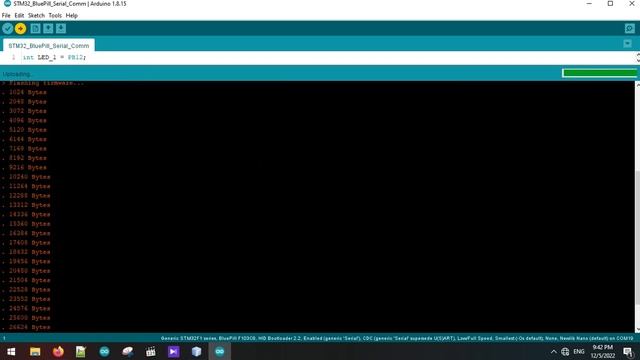Screen dimensions: 640x360
Task: Click the Upload arrow button
Action: pos(20,29)
